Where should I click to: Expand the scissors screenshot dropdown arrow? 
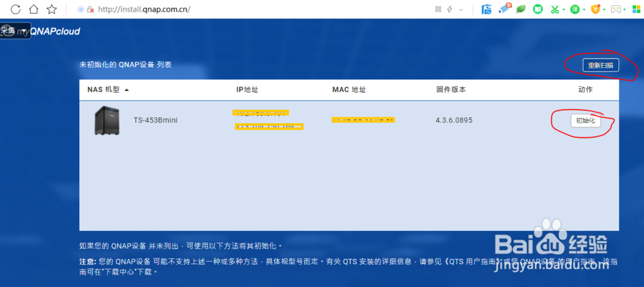tap(563, 10)
